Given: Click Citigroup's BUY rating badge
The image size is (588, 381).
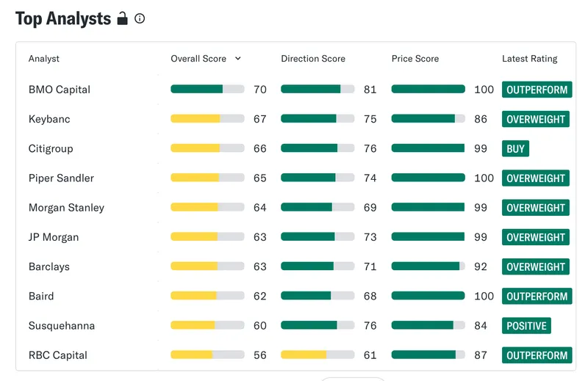Looking at the screenshot, I should [516, 149].
